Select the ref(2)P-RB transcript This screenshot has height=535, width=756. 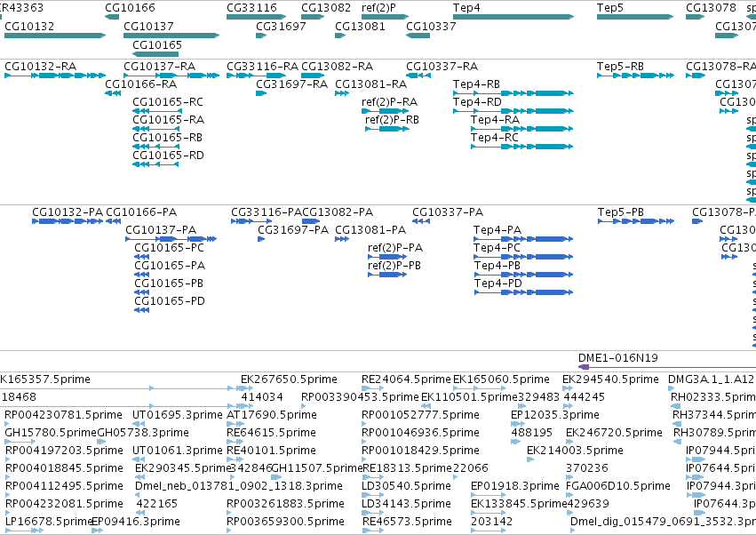[x=387, y=129]
